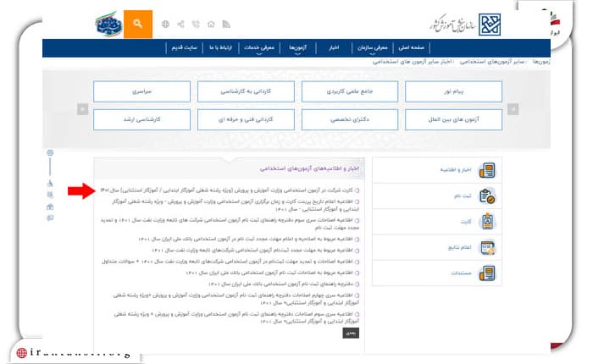
Task: Open اصلاحیه و اعلام مهلت مجدد بانک ملی link
Action: click(246, 240)
